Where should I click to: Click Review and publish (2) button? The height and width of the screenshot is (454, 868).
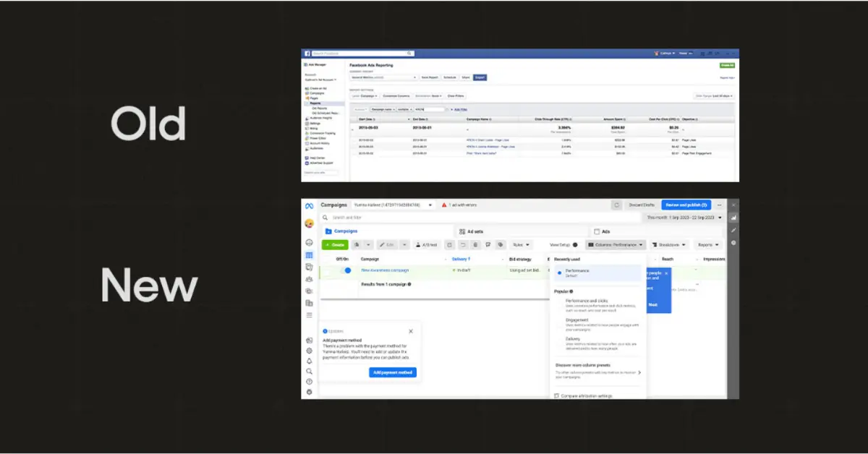coord(686,205)
